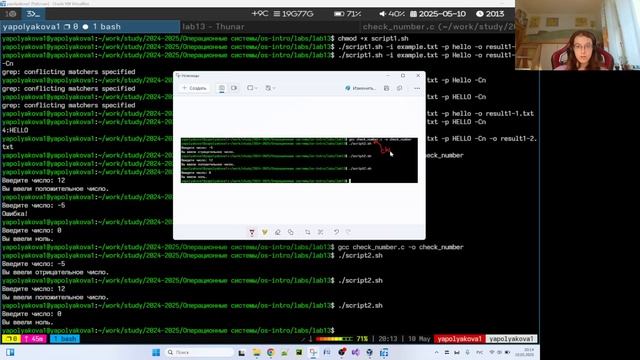Open the Widgets panel on the taskbar

(x=10, y=352)
